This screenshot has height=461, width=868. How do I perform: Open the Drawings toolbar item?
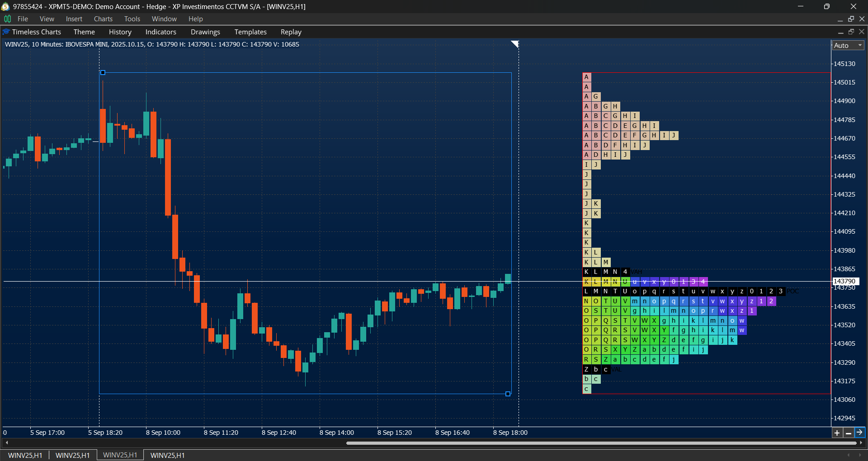point(205,32)
